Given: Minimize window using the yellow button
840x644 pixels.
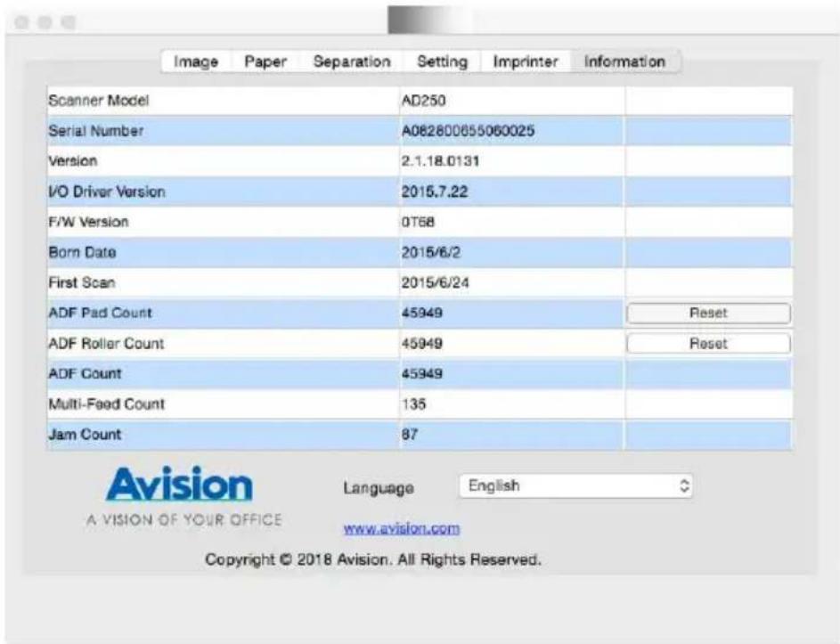Looking at the screenshot, I should coord(45,22).
